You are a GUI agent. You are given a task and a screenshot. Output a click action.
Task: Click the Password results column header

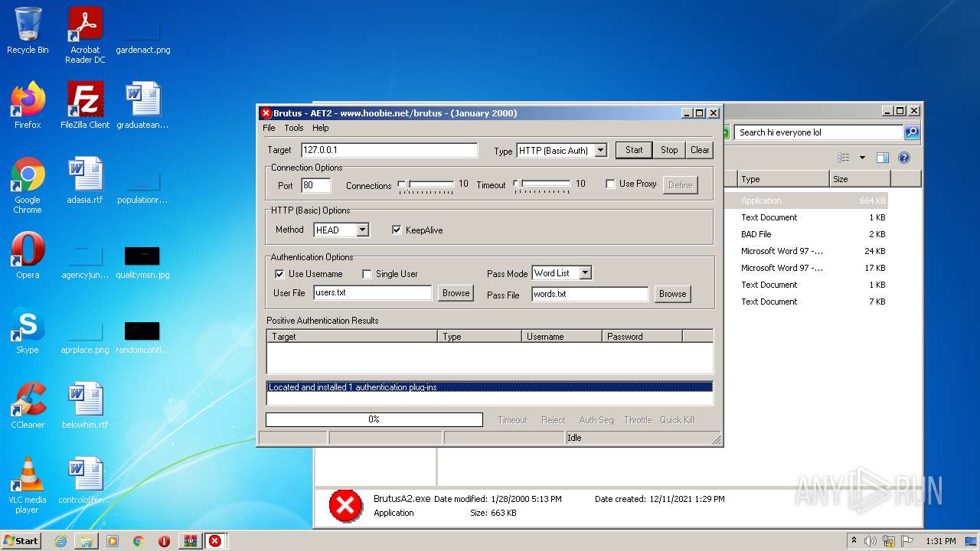[x=642, y=336]
